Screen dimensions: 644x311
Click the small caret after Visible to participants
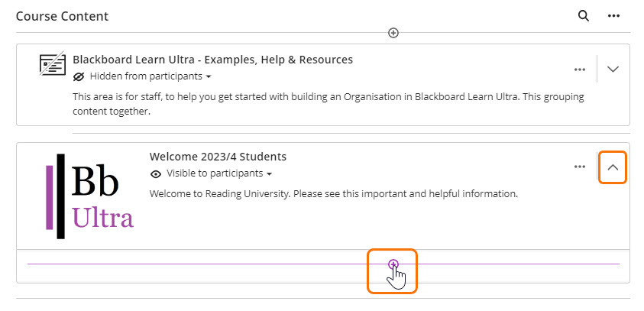(x=270, y=174)
